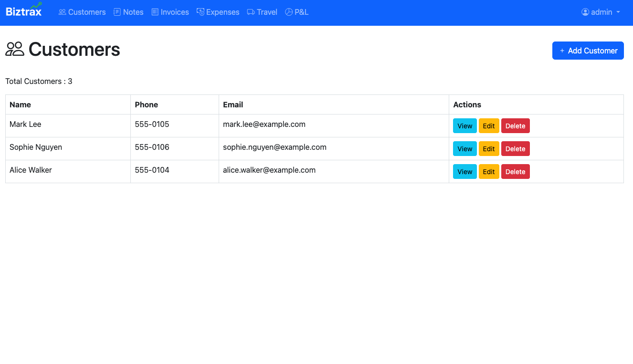Image resolution: width=633 pixels, height=364 pixels.
Task: Select sophie.nguyen@example.com email text
Action: 274,147
